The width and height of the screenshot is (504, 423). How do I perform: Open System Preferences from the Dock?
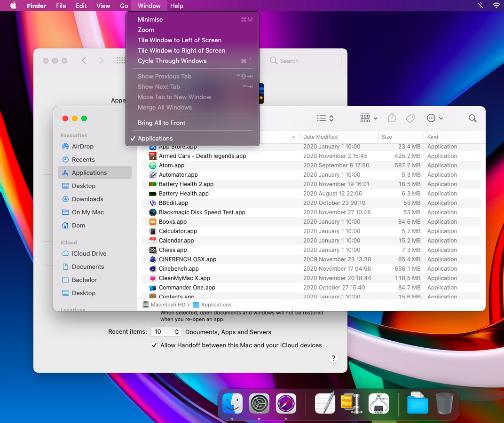coord(259,403)
